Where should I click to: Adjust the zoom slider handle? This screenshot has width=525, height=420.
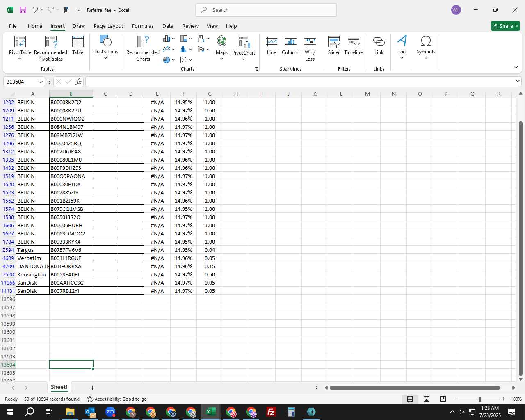(x=479, y=399)
